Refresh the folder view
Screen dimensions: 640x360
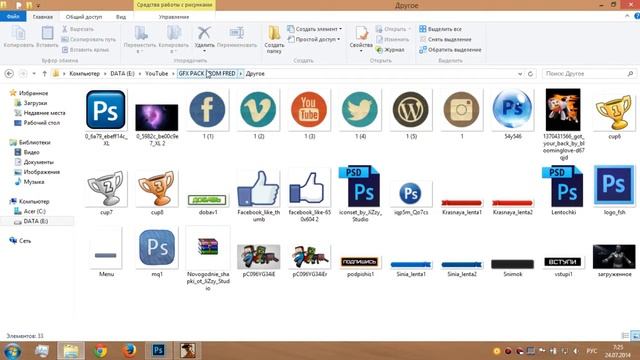(x=530, y=74)
